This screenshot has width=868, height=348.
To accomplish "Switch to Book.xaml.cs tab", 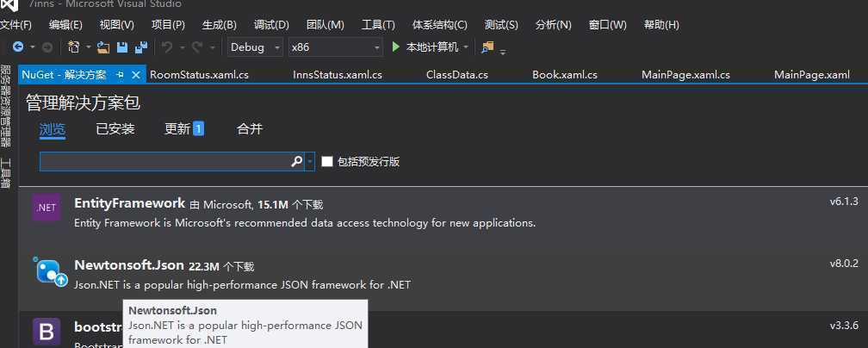I will point(565,75).
